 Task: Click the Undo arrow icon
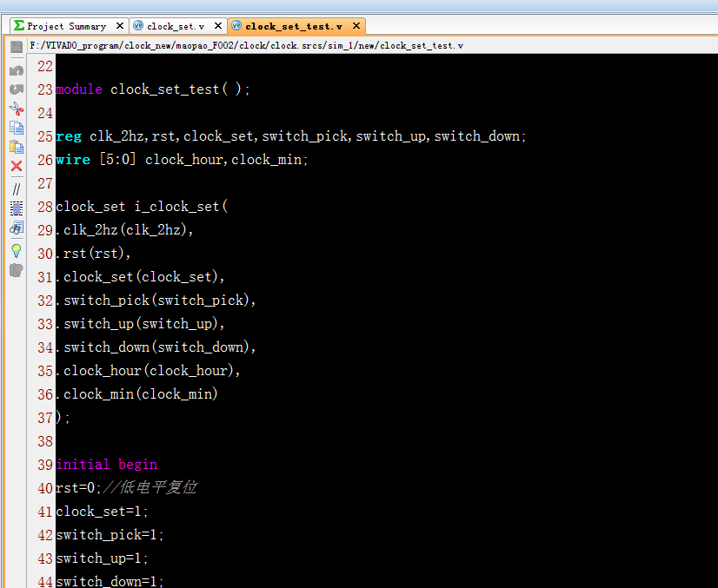(x=17, y=70)
